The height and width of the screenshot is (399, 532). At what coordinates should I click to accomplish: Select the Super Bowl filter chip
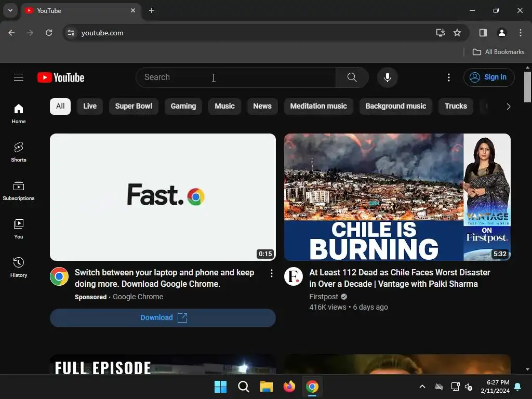[x=134, y=106]
